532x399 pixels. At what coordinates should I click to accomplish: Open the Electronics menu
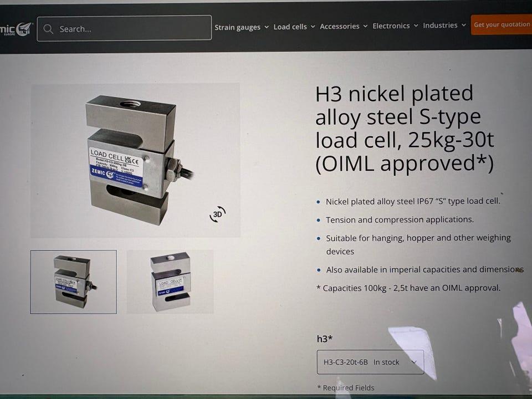coord(395,25)
